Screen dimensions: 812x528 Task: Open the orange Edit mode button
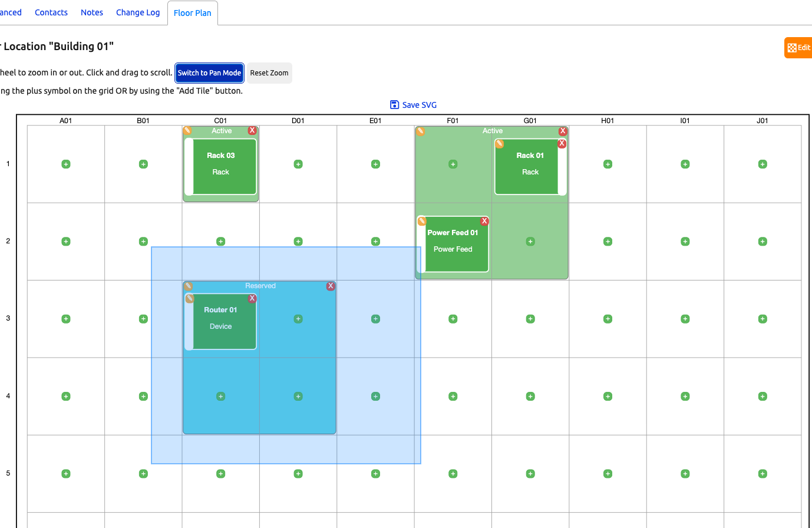click(x=798, y=47)
